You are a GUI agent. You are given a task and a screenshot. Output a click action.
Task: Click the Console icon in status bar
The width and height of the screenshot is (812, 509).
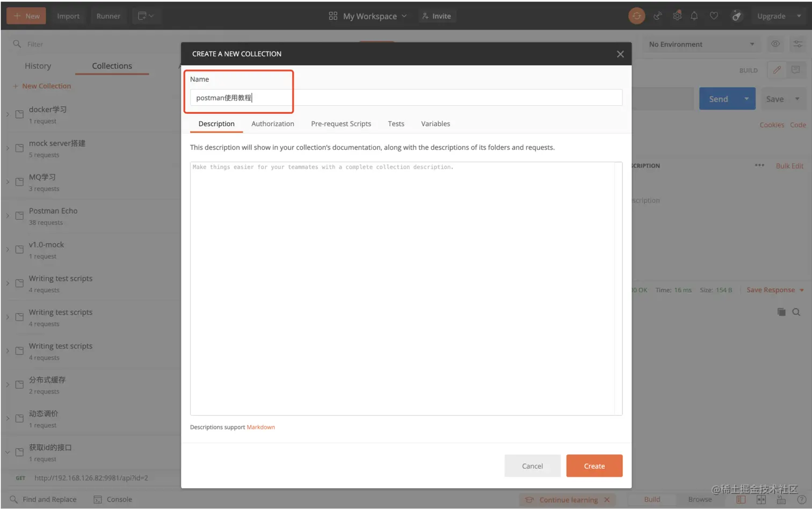pos(98,499)
